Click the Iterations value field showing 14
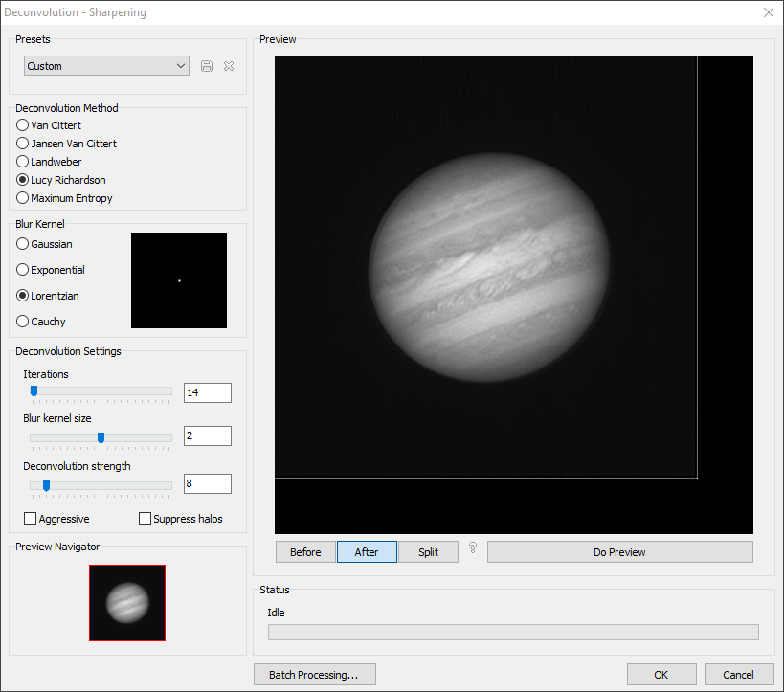The image size is (784, 692). 208,392
